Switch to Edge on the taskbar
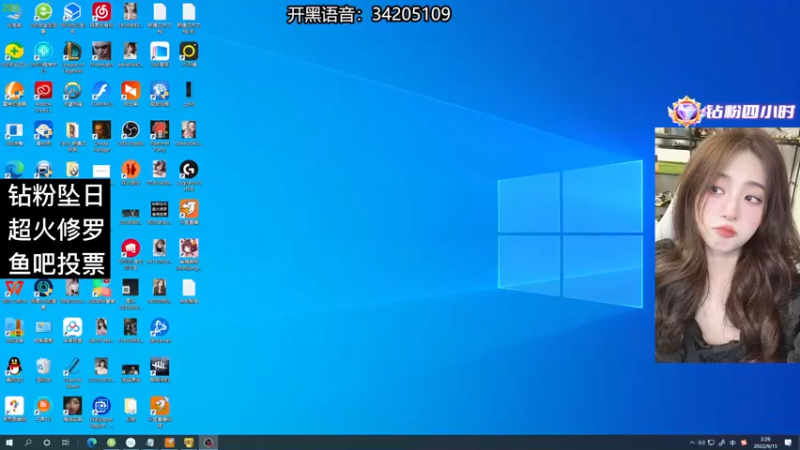The image size is (800, 450). coord(92,442)
